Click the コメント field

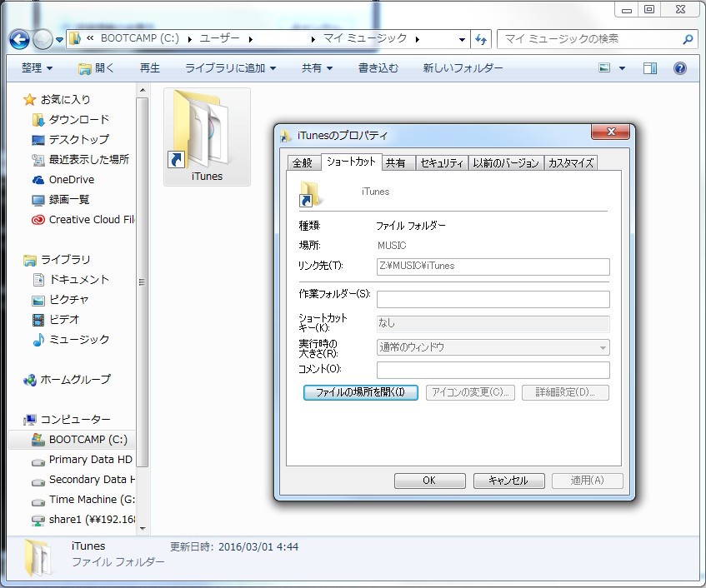coord(493,371)
